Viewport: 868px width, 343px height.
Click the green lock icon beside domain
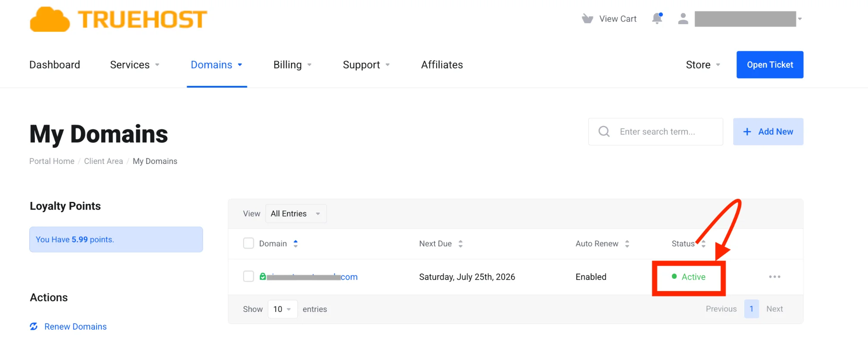(x=262, y=276)
